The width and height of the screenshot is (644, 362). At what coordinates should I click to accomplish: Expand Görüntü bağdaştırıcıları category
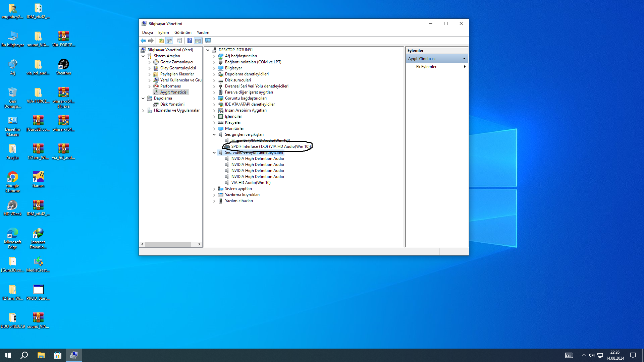[x=214, y=98]
